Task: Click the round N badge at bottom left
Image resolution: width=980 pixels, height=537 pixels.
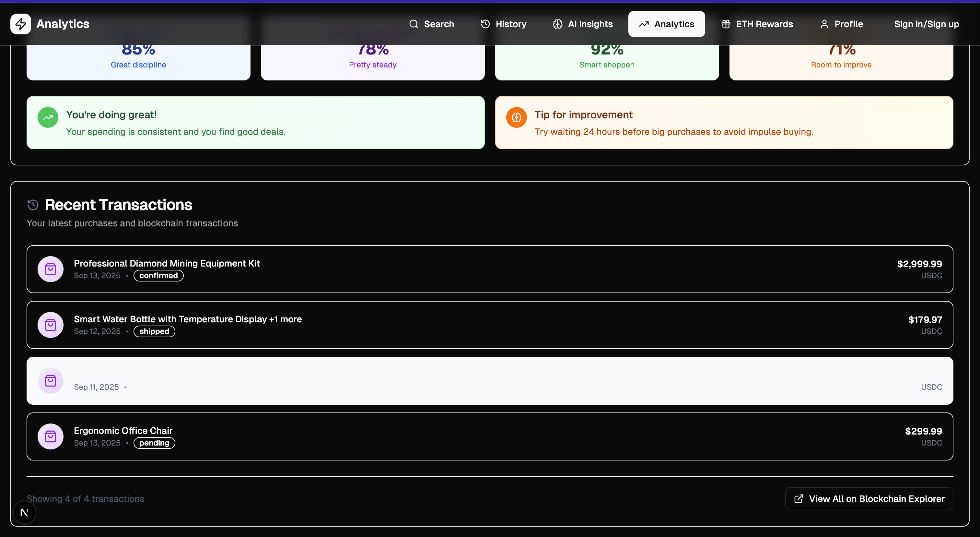Action: coord(24,512)
